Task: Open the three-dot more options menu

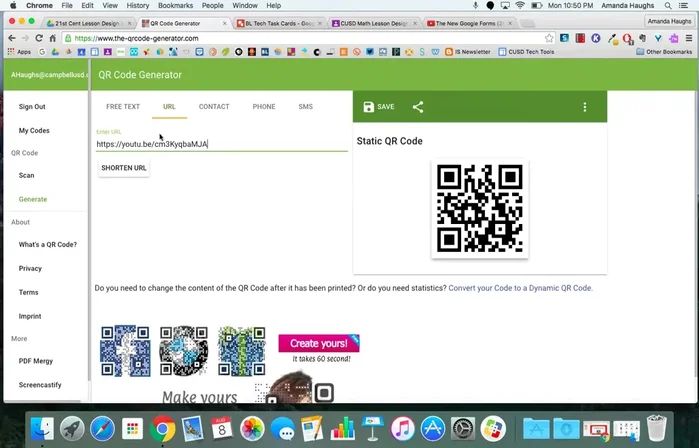Action: coord(585,107)
